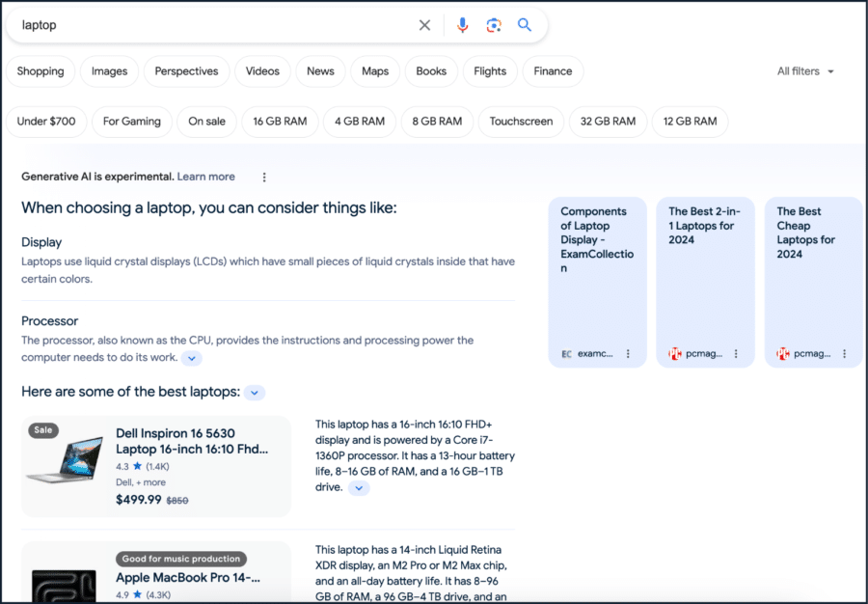Open three-dot menu on 2-in-1 Laptops card
The image size is (868, 604).
[x=736, y=354]
